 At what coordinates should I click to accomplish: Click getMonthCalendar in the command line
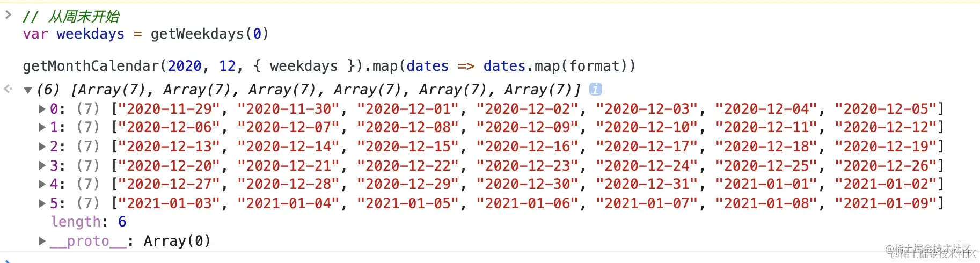click(x=91, y=66)
